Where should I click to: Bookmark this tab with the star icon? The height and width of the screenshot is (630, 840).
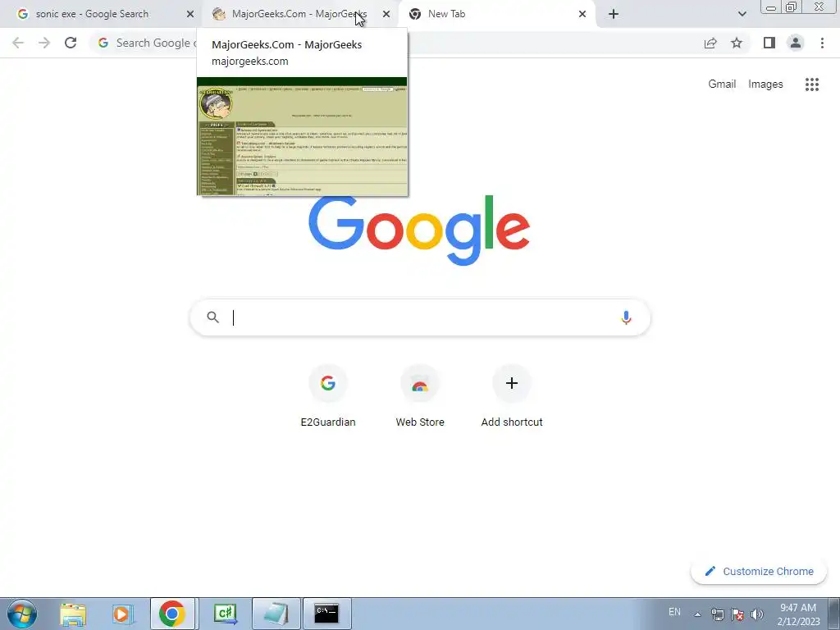(737, 43)
